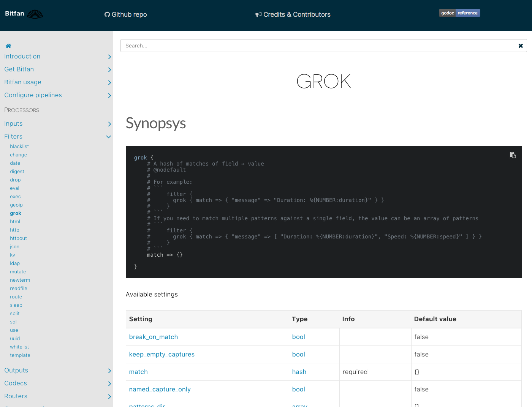Open Configure pipelines menu item
This screenshot has width=532, height=407.
(x=33, y=95)
